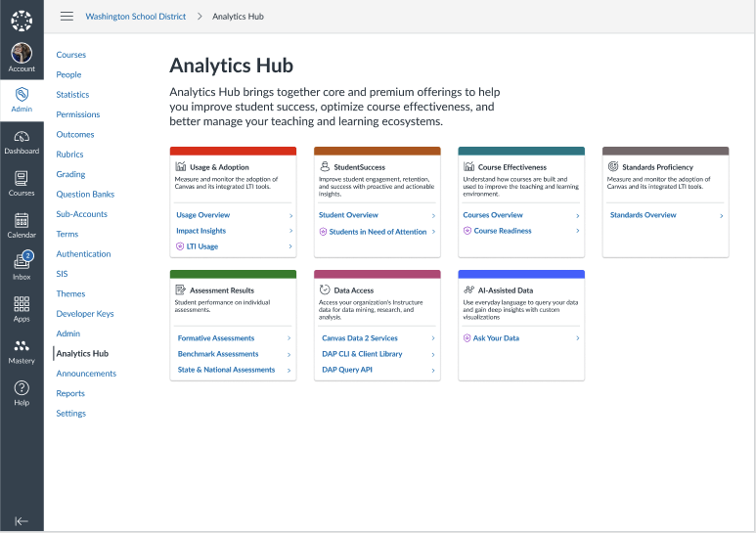Open the Account profile avatar
The height and width of the screenshot is (533, 756).
click(x=22, y=56)
